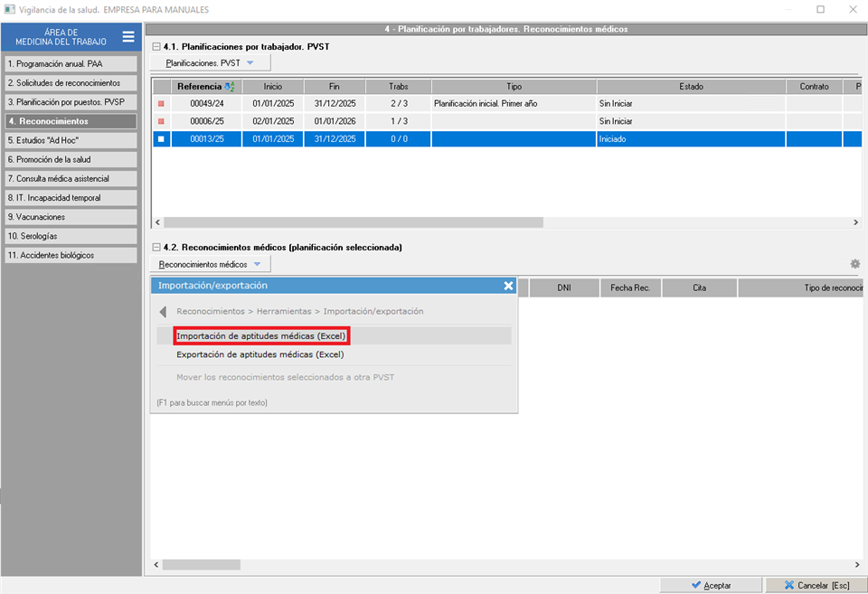Click the Fin column header

pyautogui.click(x=335, y=87)
